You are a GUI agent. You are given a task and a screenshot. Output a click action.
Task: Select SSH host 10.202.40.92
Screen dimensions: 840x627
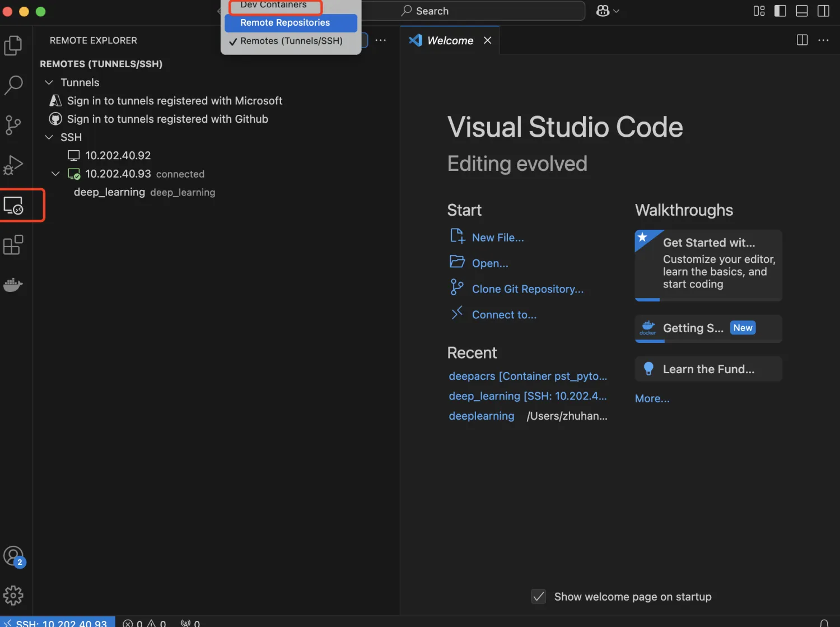click(118, 155)
